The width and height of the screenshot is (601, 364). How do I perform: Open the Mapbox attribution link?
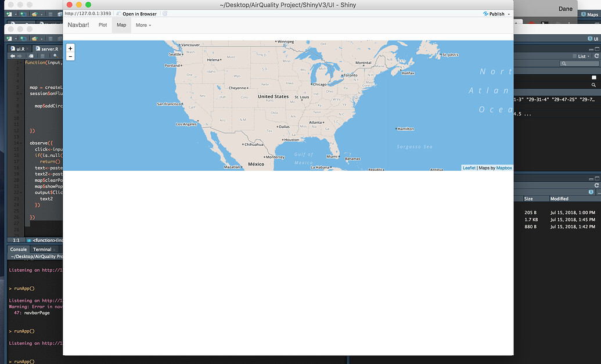[504, 168]
